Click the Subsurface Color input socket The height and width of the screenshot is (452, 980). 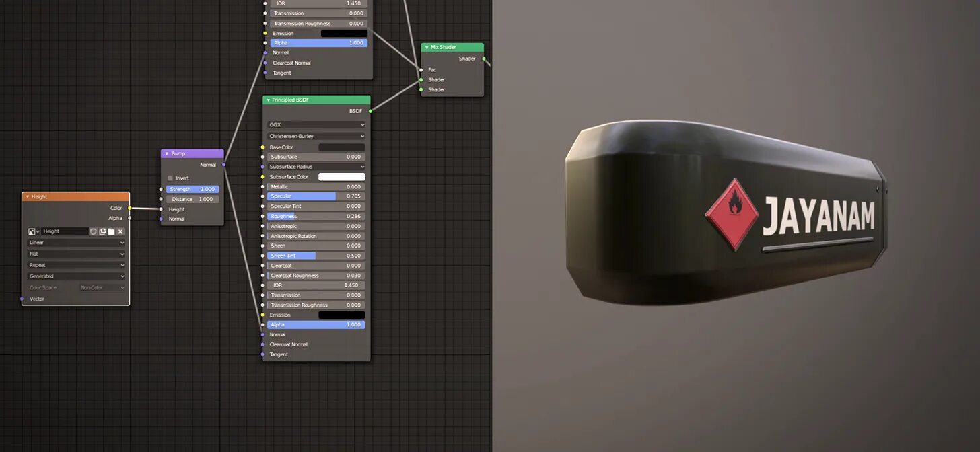[x=262, y=177]
